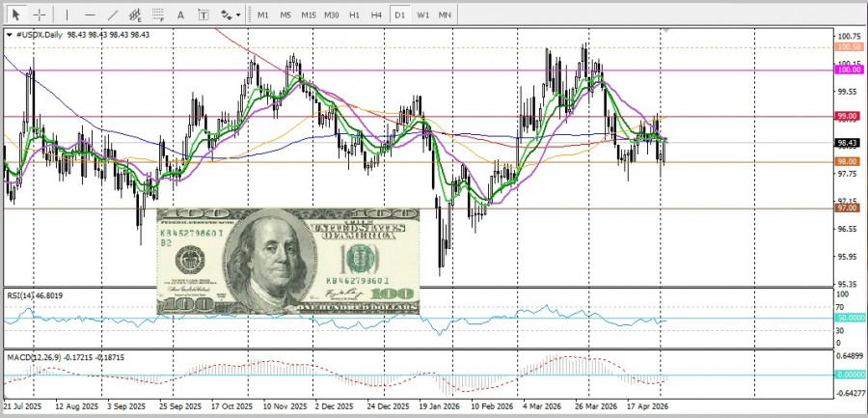The width and height of the screenshot is (868, 418).
Task: Click the 100.50 price level label
Action: click(x=849, y=47)
